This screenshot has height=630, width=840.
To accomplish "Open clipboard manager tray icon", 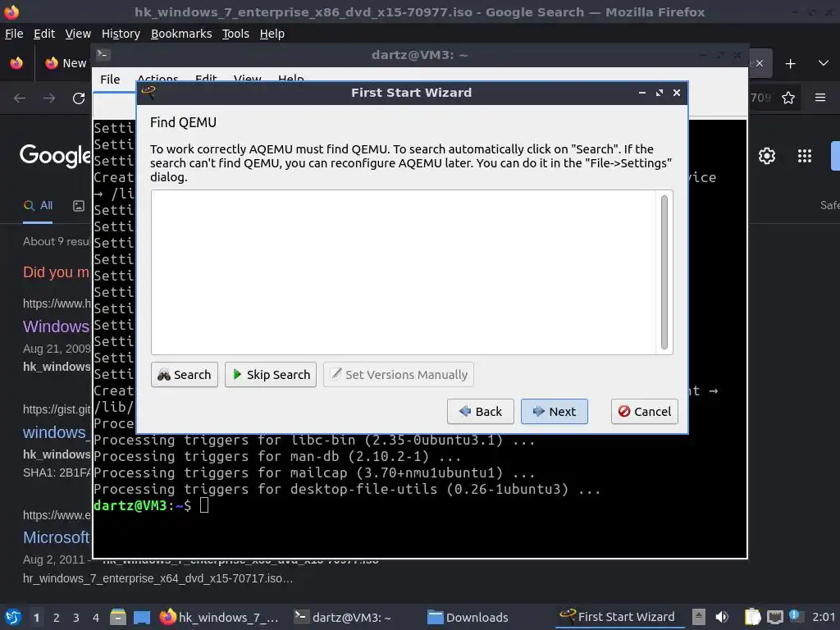I will (752, 617).
